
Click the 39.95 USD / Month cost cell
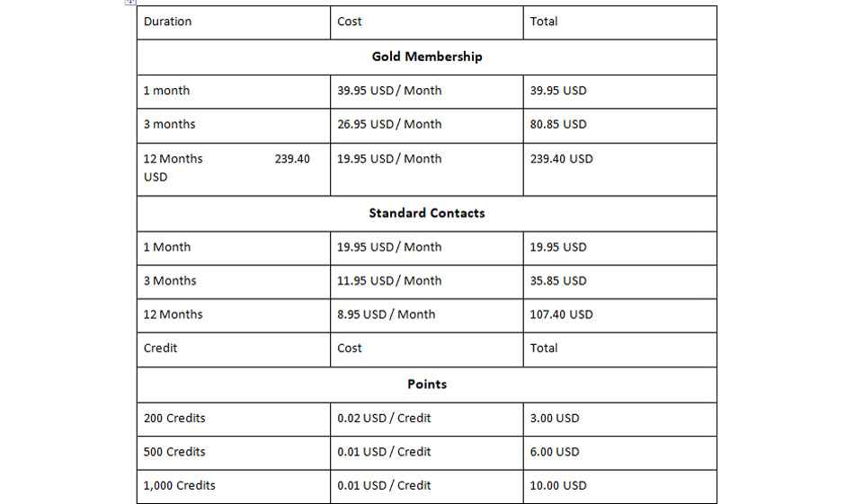389,91
